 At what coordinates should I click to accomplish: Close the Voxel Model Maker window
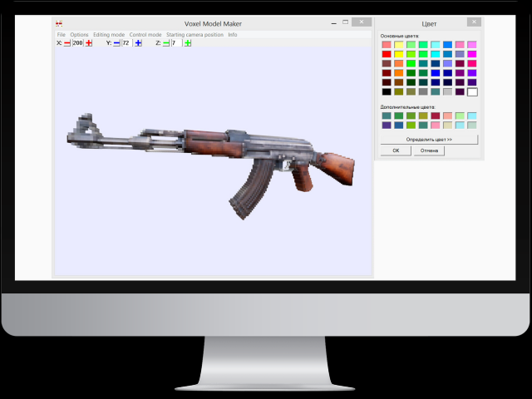click(362, 22)
